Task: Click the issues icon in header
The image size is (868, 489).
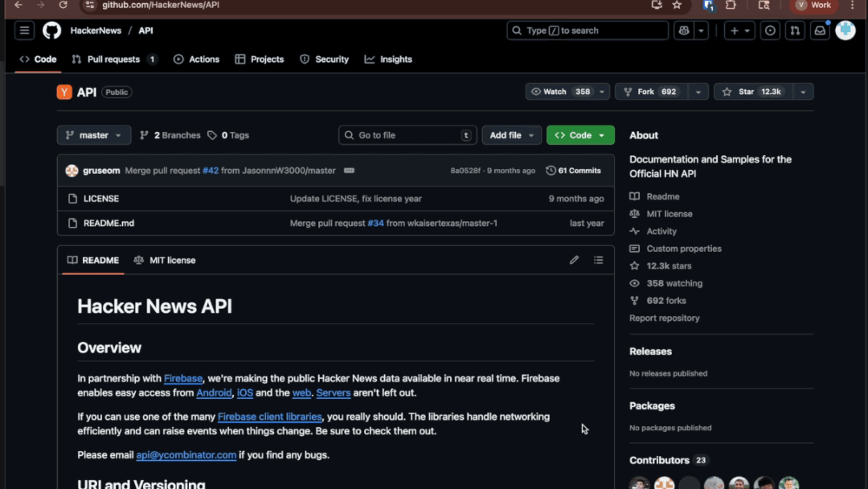Action: (771, 31)
